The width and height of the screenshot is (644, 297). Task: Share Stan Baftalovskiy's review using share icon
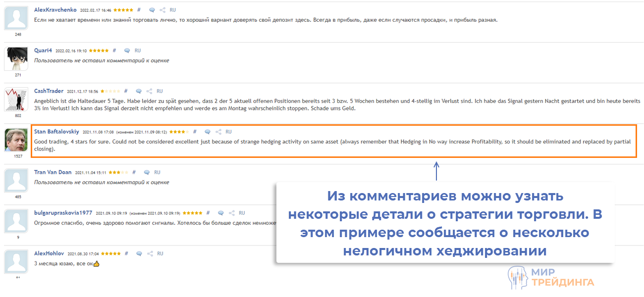(x=218, y=132)
